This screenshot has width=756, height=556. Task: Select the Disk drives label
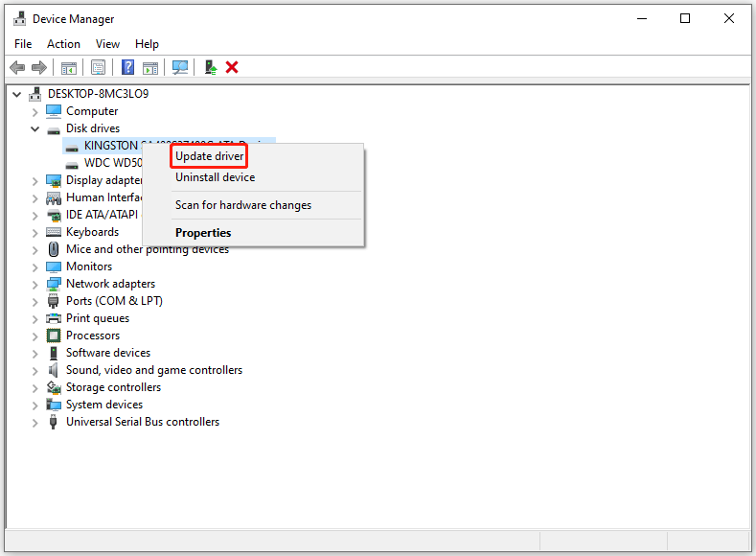coord(93,128)
